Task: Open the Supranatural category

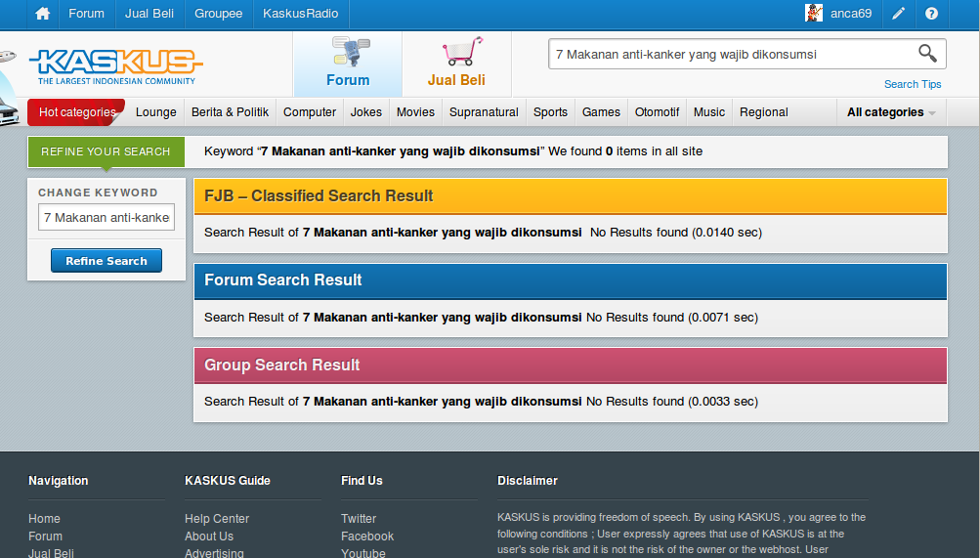Action: coord(484,112)
